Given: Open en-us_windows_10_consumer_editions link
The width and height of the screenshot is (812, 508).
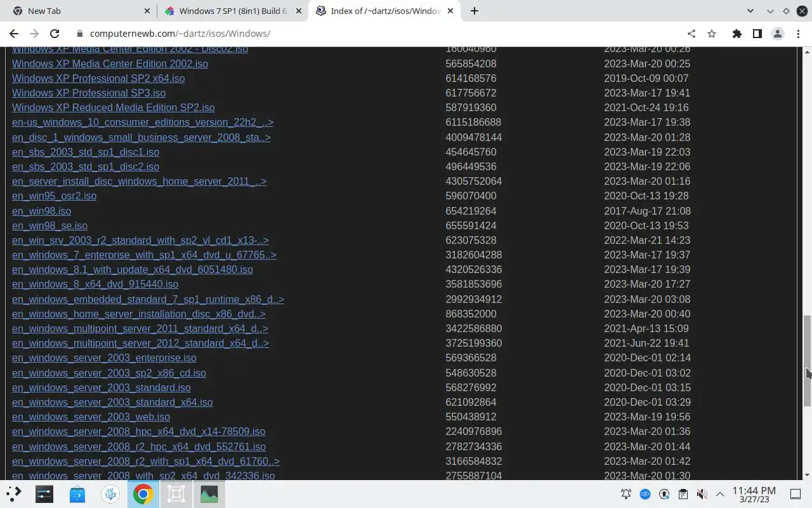Looking at the screenshot, I should pos(143,122).
